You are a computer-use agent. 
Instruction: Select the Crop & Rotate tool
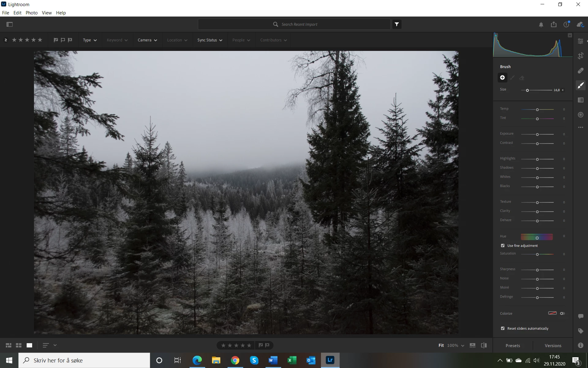tap(580, 56)
